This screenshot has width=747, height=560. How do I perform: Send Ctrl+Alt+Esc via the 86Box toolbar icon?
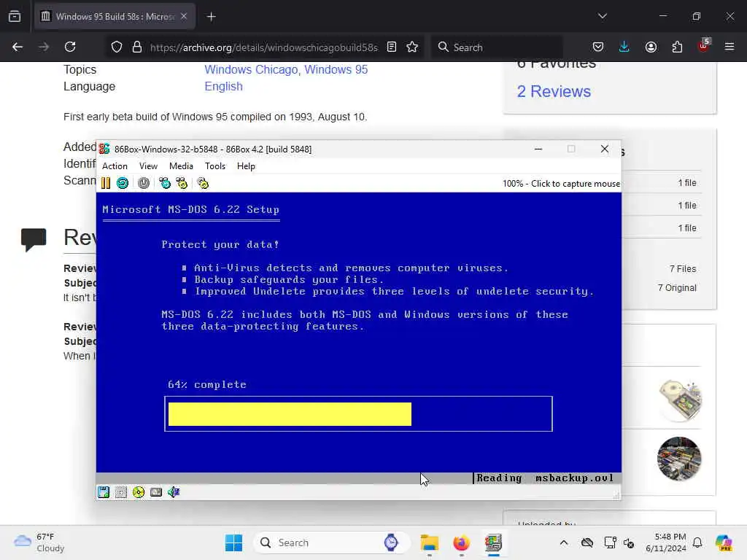click(182, 183)
